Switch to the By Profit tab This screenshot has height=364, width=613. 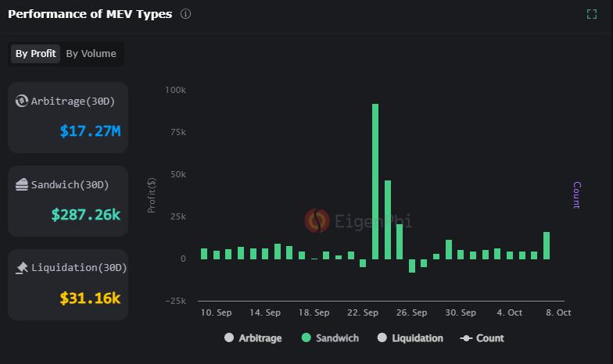(x=36, y=54)
